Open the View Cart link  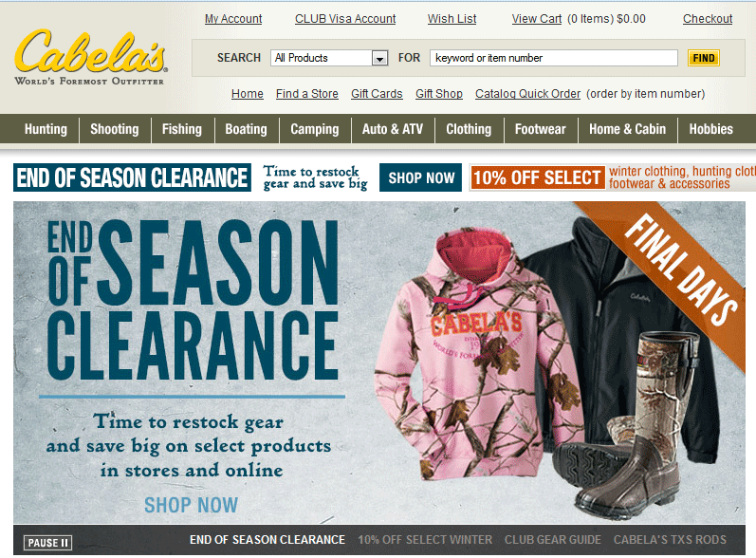(537, 19)
